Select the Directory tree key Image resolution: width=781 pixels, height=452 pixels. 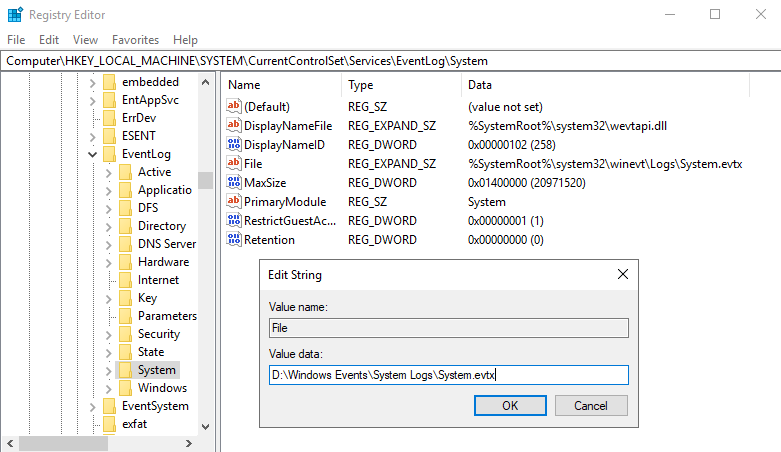tap(161, 226)
